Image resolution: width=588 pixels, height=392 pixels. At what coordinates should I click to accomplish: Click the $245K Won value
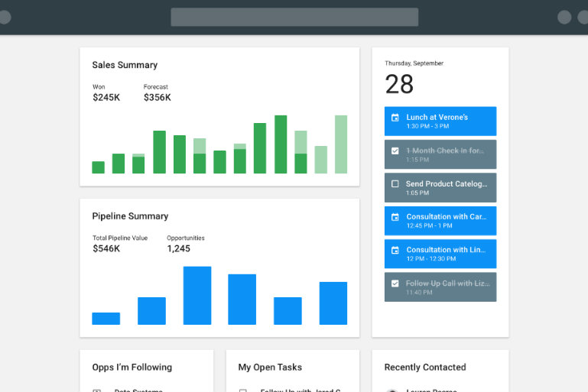click(x=106, y=98)
